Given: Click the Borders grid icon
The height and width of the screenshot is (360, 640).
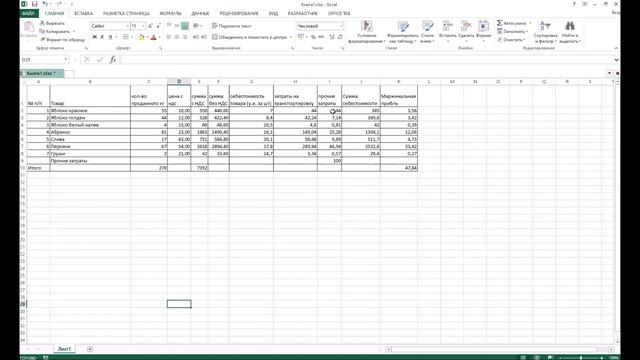Looking at the screenshot, I should [x=126, y=37].
